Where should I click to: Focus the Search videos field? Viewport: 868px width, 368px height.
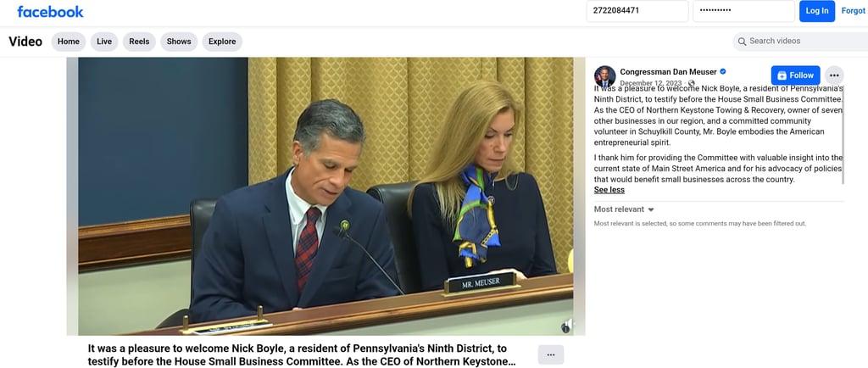point(800,42)
